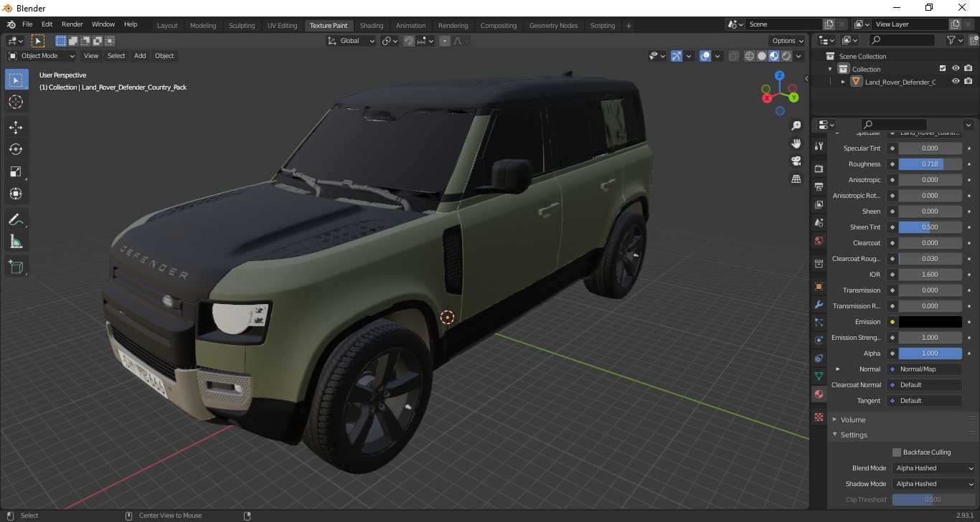Open the Render properties tab
Image resolution: width=980 pixels, height=522 pixels.
[x=819, y=169]
